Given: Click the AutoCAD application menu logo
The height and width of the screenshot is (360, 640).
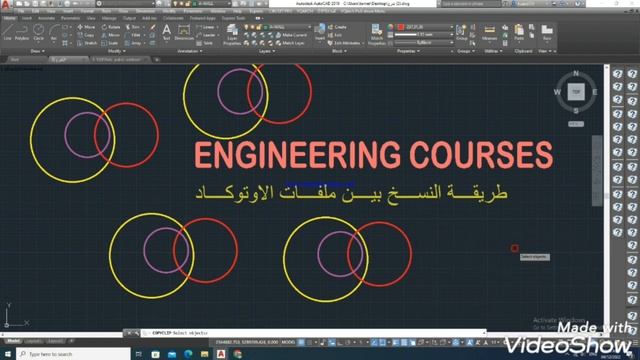Looking at the screenshot, I should [5, 4].
